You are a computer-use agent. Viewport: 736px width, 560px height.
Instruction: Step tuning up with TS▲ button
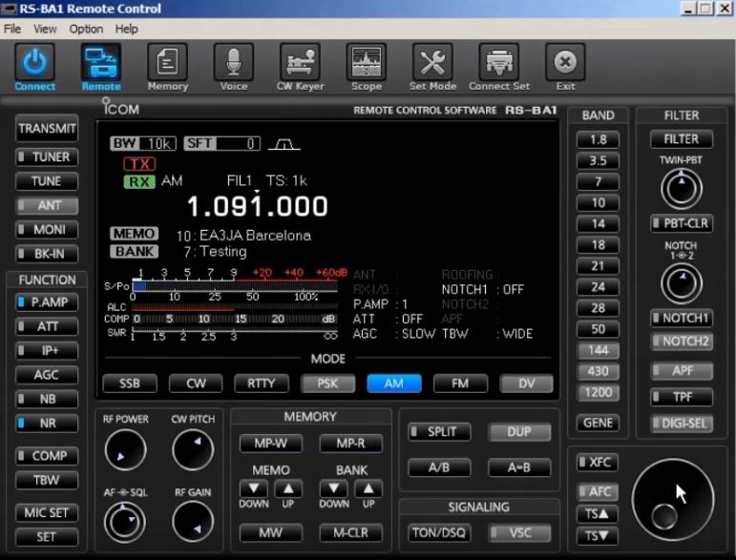(x=599, y=513)
